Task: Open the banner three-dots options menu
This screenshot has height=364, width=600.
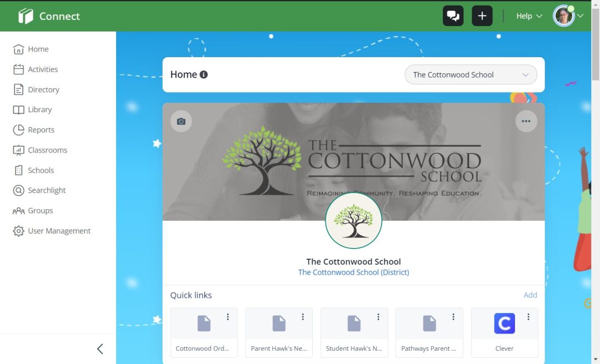Action: pos(526,122)
